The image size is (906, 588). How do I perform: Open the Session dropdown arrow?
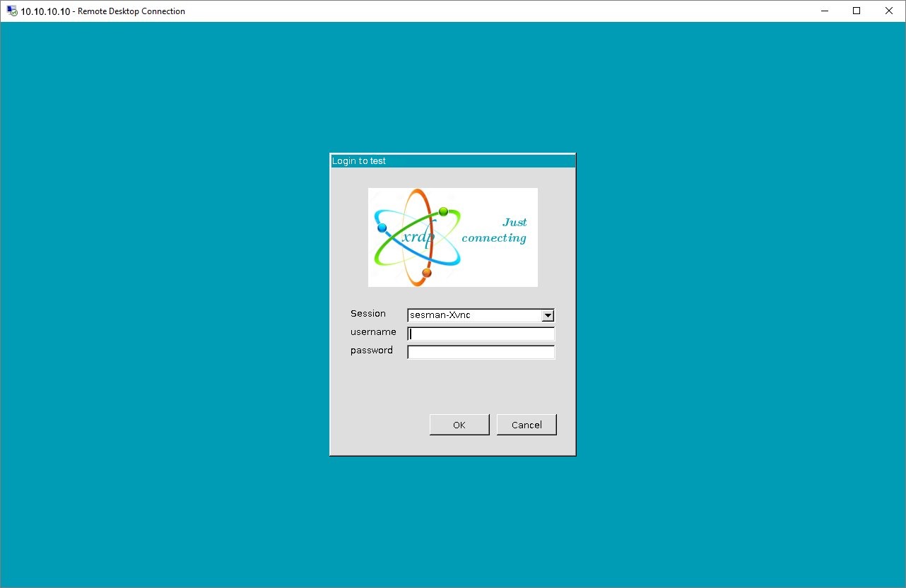[548, 315]
